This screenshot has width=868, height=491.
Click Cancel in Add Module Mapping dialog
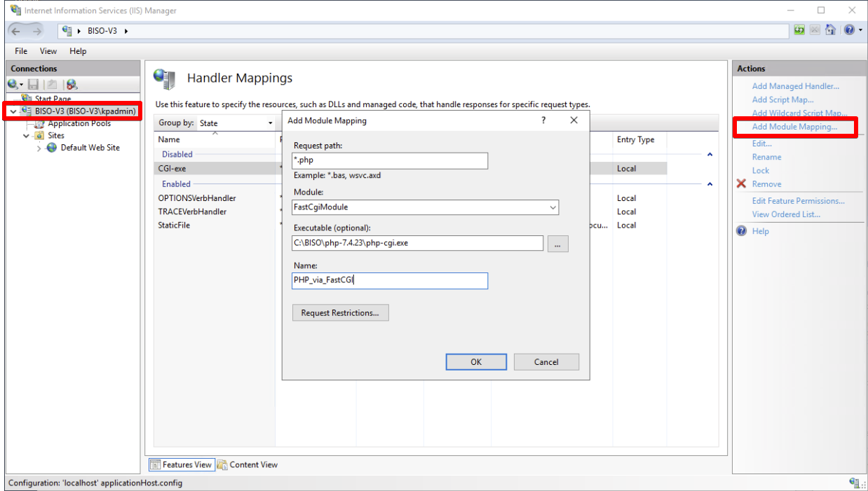(546, 362)
